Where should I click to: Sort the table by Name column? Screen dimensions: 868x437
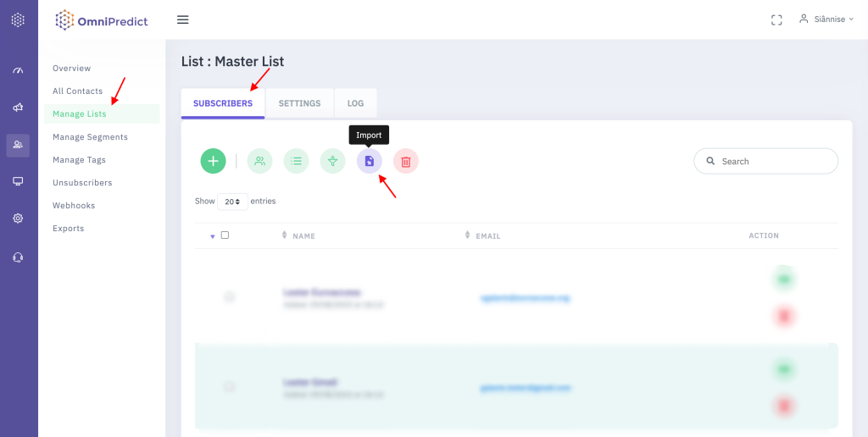(x=303, y=236)
